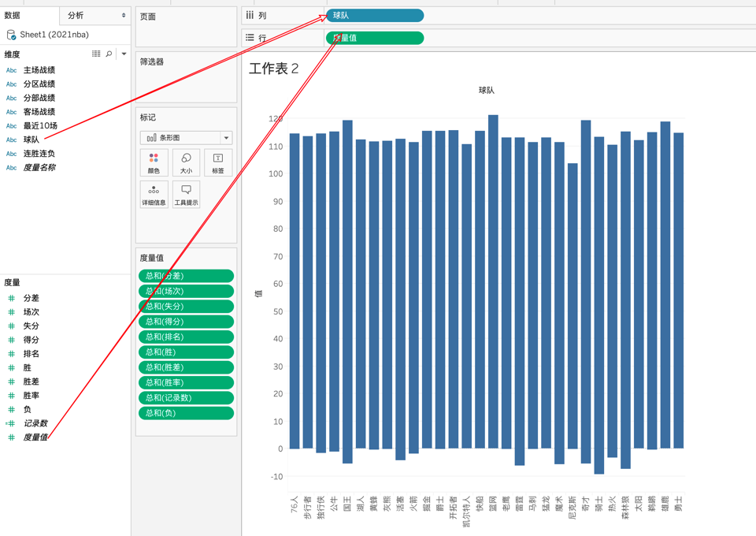Select the 胜差 measure field
This screenshot has height=536, width=756.
point(31,382)
